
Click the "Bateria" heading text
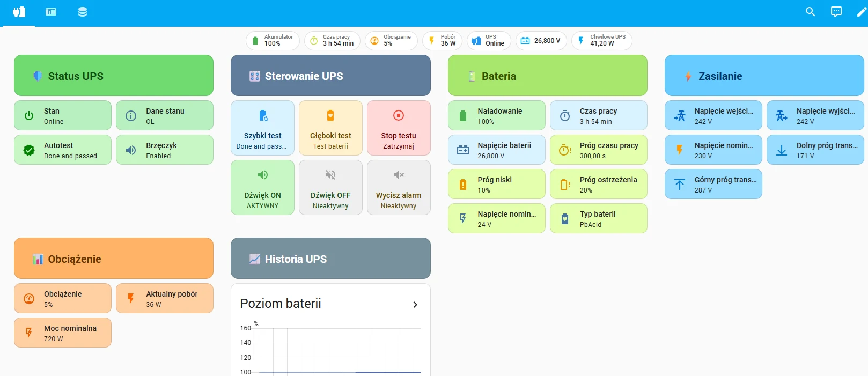pyautogui.click(x=499, y=76)
